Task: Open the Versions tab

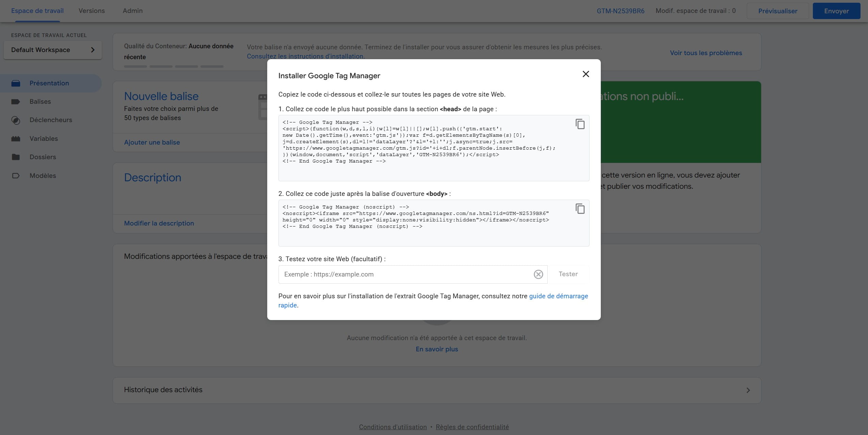Action: pos(92,11)
